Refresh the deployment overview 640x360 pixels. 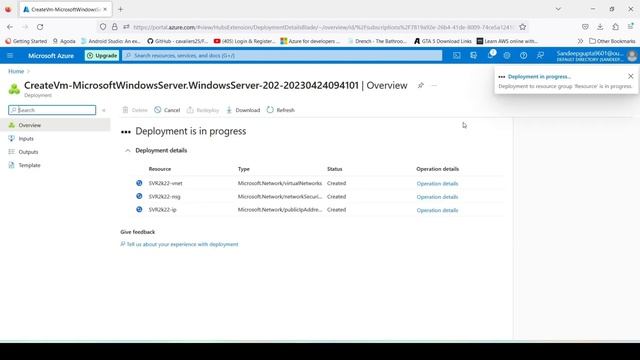pos(280,110)
